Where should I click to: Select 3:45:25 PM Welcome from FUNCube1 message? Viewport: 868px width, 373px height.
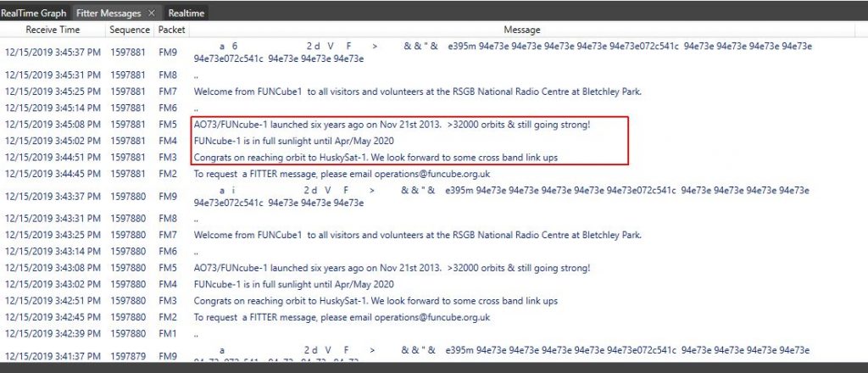tap(418, 92)
